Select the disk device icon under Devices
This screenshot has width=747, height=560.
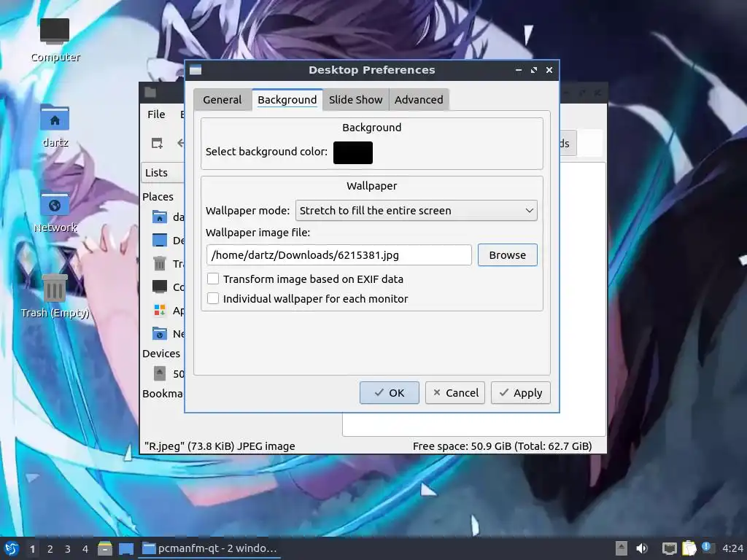tap(160, 373)
